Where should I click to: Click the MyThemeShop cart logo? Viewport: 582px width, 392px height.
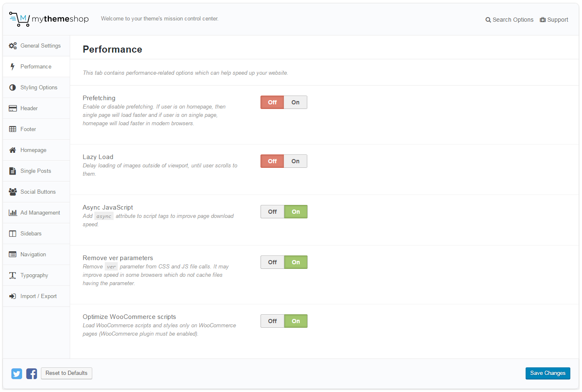pos(19,19)
